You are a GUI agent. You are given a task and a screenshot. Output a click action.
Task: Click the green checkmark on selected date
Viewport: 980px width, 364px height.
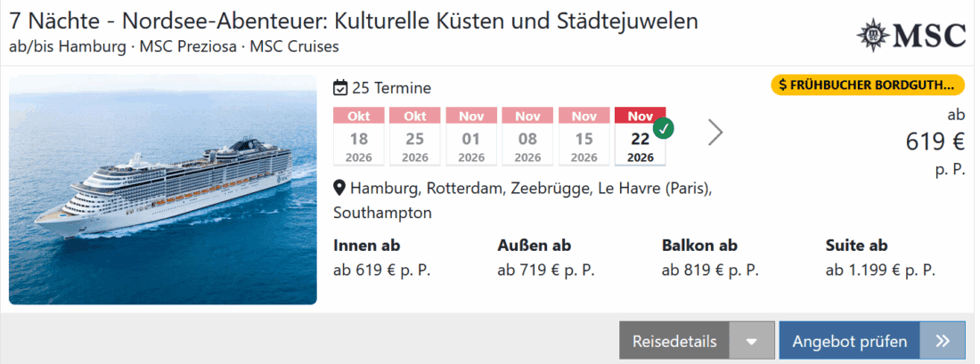663,128
